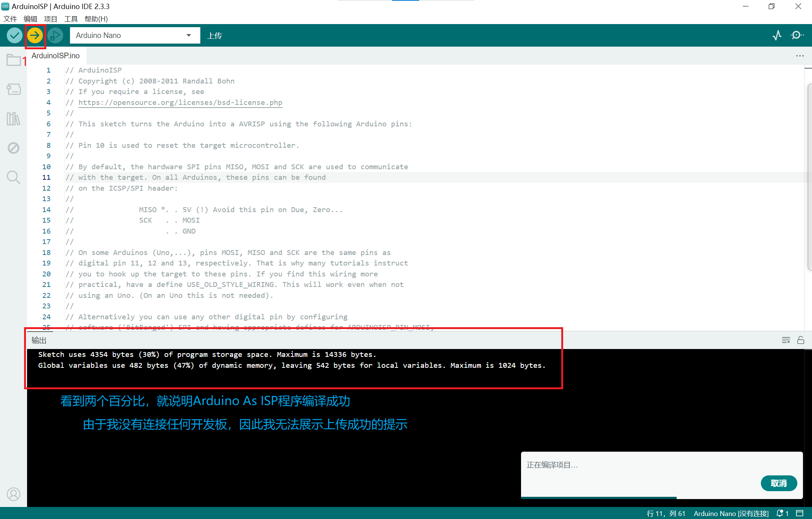812x519 pixels.
Task: Click the USE_OLD_STYLE_WIRING line 21
Action: click(x=235, y=284)
